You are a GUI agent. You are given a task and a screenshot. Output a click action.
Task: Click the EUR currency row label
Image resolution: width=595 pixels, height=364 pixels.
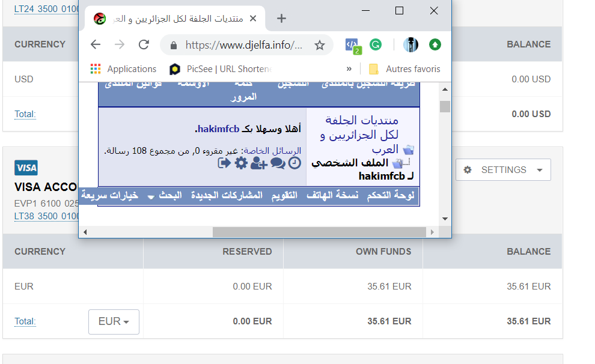pos(24,287)
